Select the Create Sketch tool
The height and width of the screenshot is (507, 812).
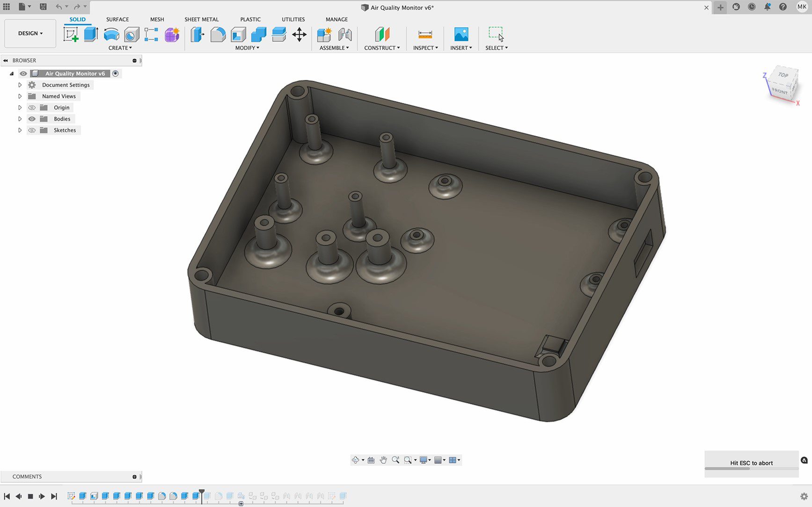tap(71, 34)
